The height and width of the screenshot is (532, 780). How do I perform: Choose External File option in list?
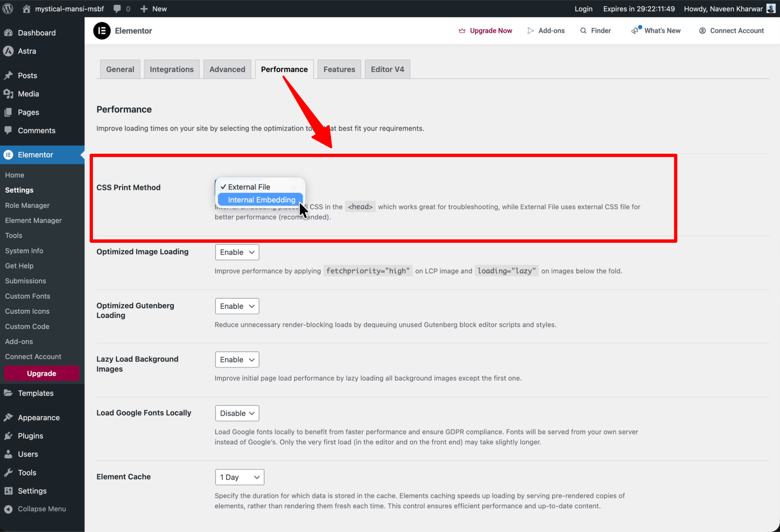point(249,187)
